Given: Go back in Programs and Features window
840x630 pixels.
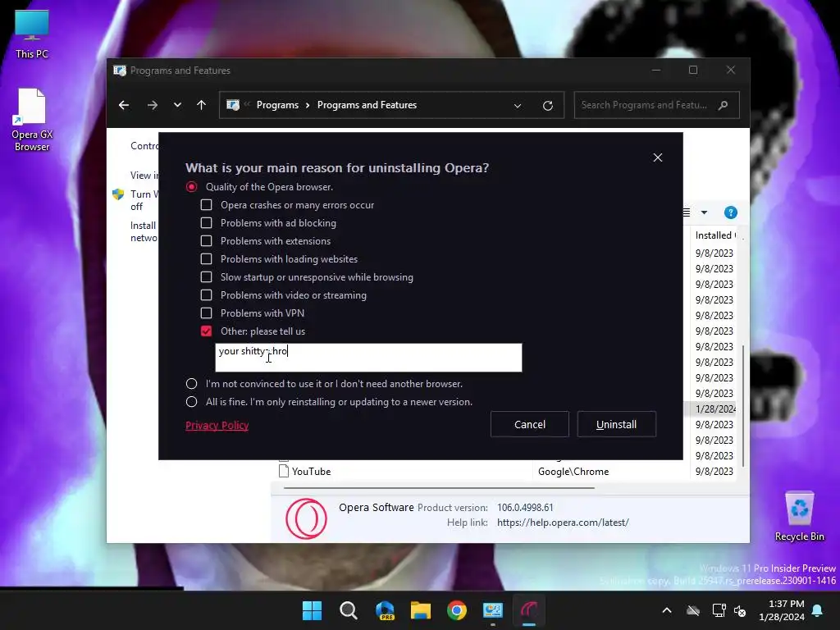Looking at the screenshot, I should point(124,105).
